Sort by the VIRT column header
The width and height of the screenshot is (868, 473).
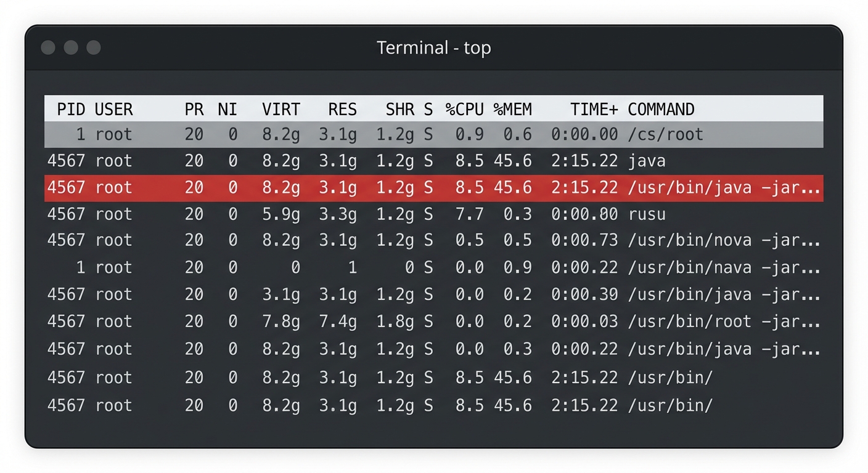[281, 110]
